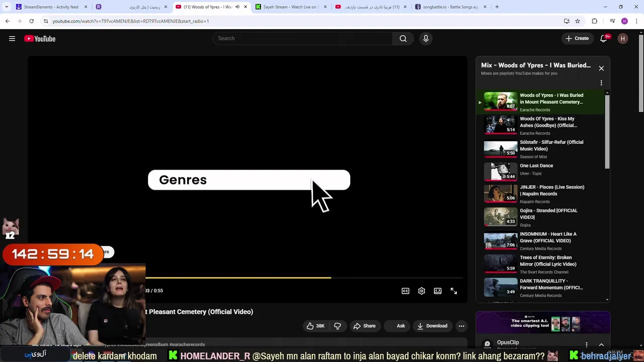Reload the current page
Image resolution: width=644 pixels, height=362 pixels.
(x=31, y=21)
